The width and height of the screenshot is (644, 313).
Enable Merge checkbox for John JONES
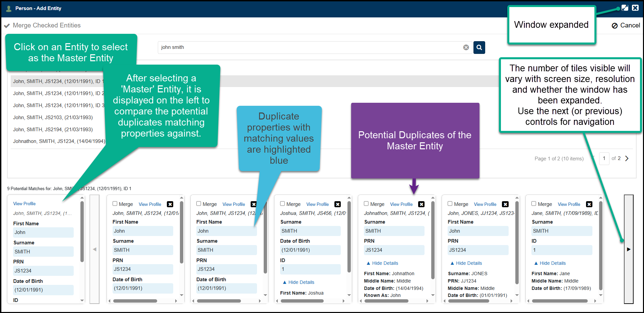(x=450, y=204)
